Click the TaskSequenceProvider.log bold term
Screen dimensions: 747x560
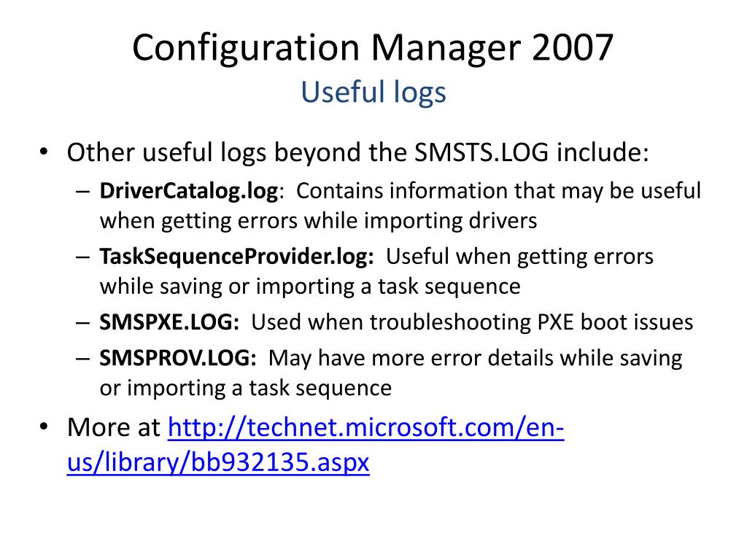(x=236, y=257)
